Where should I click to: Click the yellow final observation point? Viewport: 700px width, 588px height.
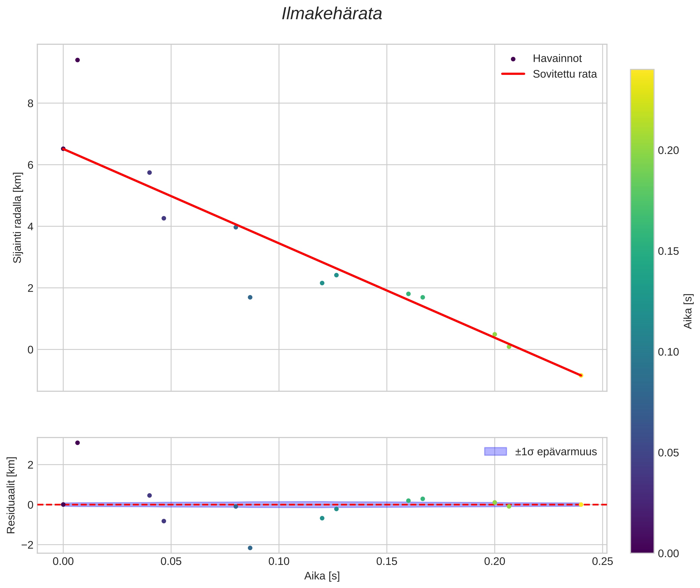[x=581, y=376]
